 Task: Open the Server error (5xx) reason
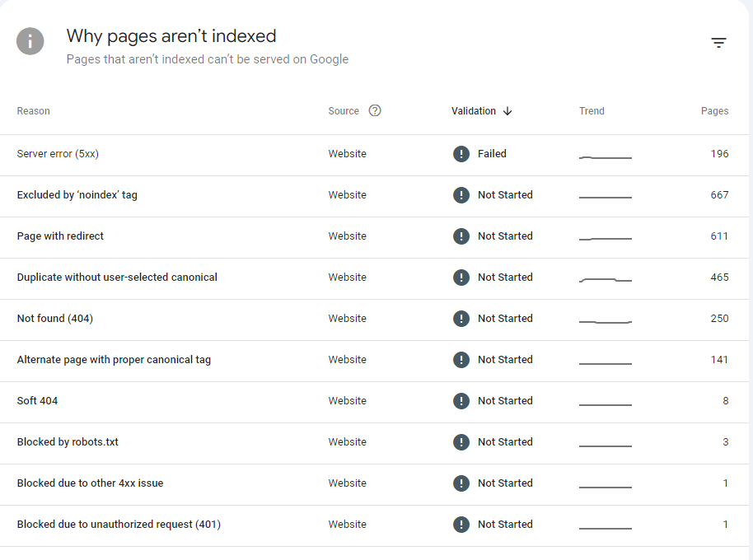(x=58, y=153)
